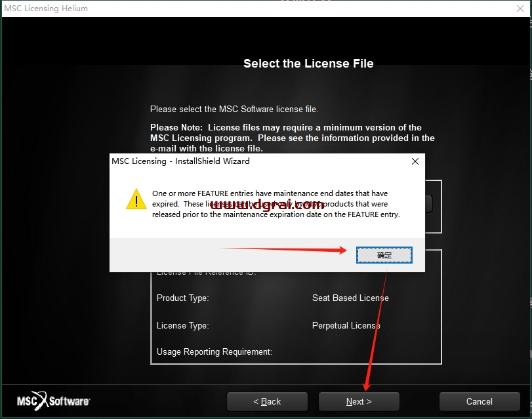Viewport: 532px width, 419px height.
Task: Click the MSC Software logo
Action: (54, 401)
